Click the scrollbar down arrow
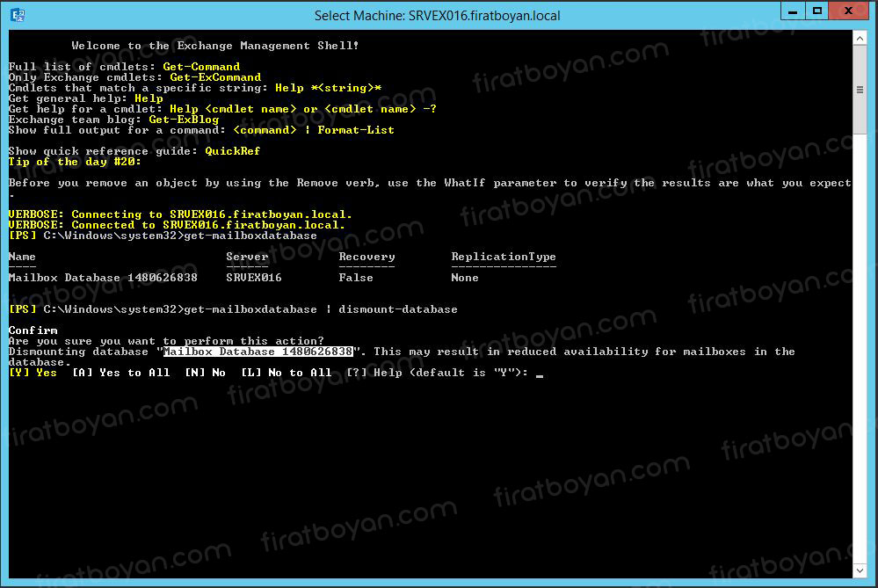 [860, 570]
